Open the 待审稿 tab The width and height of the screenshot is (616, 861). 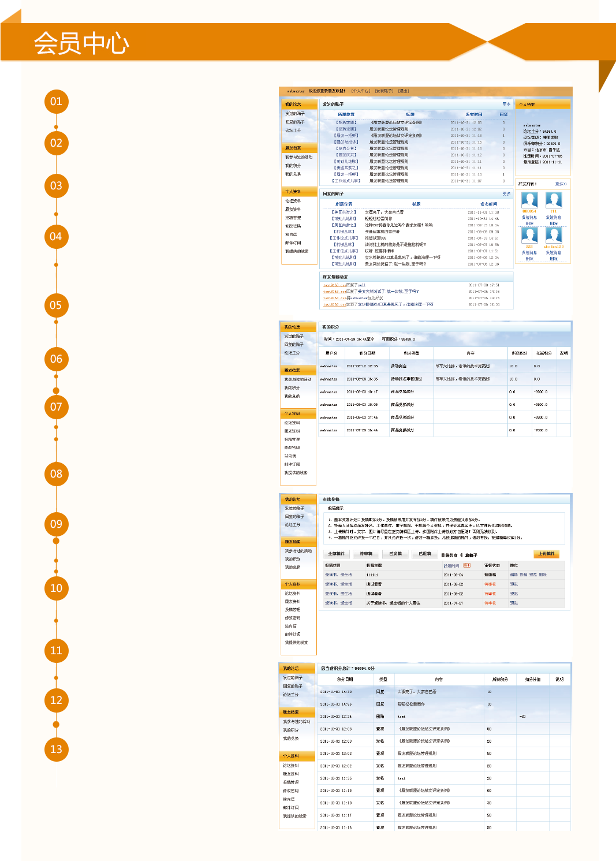pyautogui.click(x=366, y=554)
